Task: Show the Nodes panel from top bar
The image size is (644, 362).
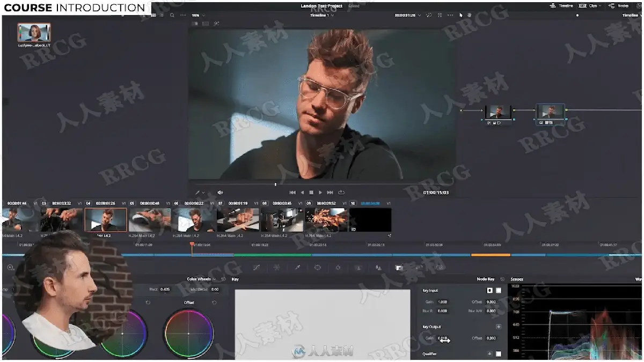Action: click(619, 5)
